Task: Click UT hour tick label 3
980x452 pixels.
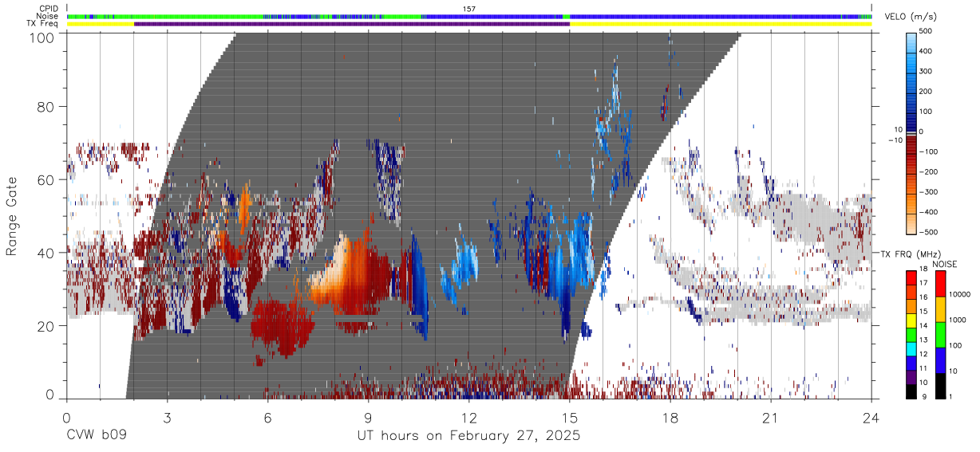Action: (167, 418)
